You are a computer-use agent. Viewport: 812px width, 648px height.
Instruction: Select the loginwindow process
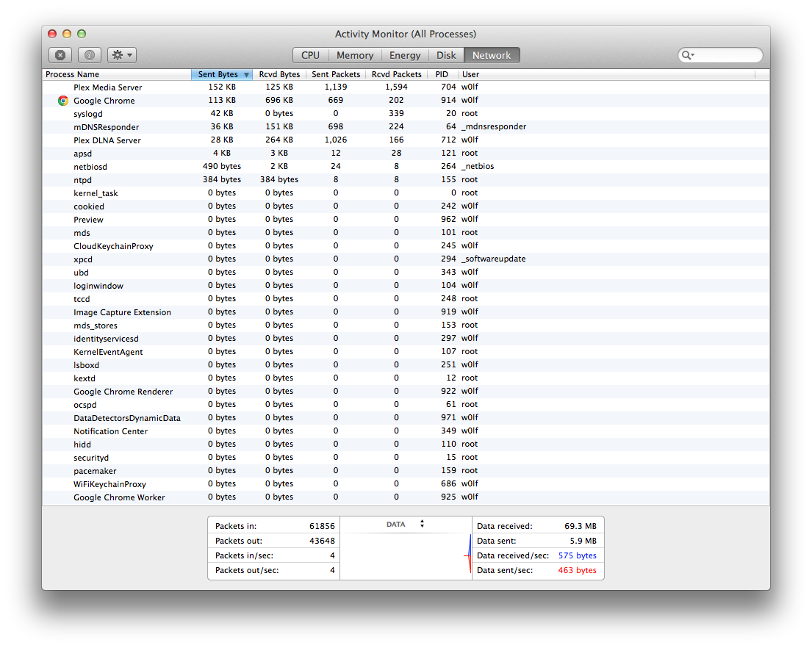point(406,286)
